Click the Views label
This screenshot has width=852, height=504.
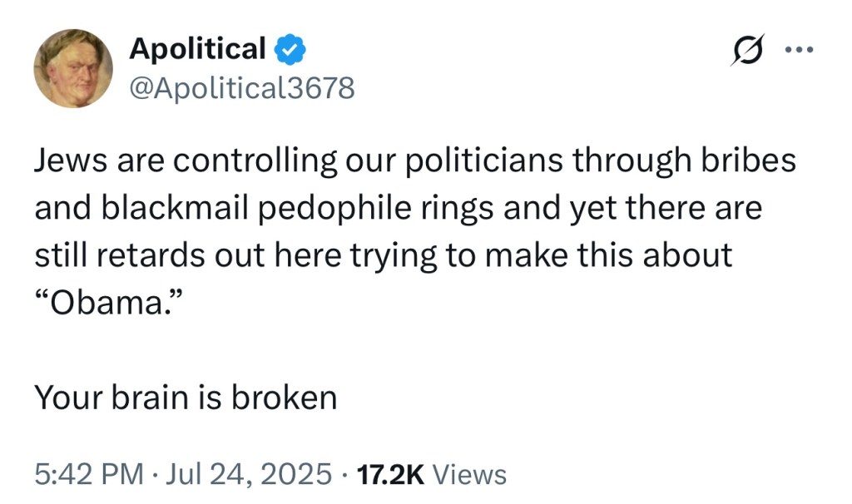pos(470,474)
